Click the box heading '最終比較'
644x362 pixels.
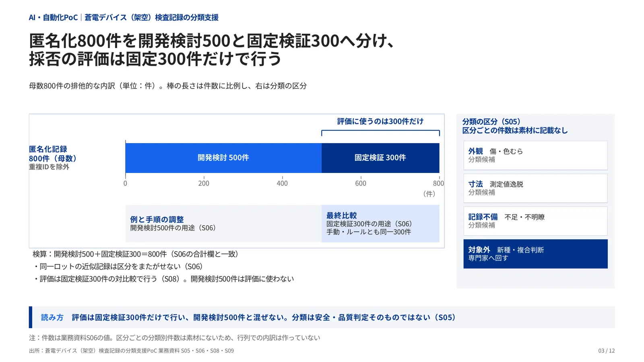(342, 216)
